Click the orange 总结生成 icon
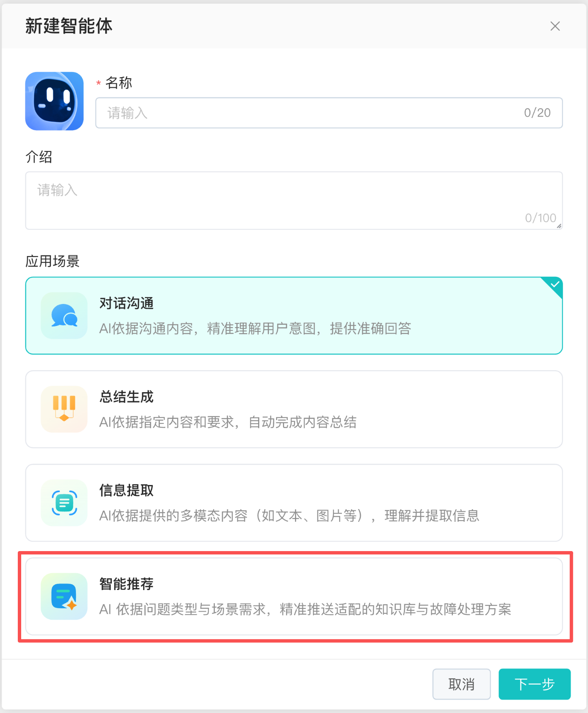This screenshot has height=713, width=588. pos(64,409)
